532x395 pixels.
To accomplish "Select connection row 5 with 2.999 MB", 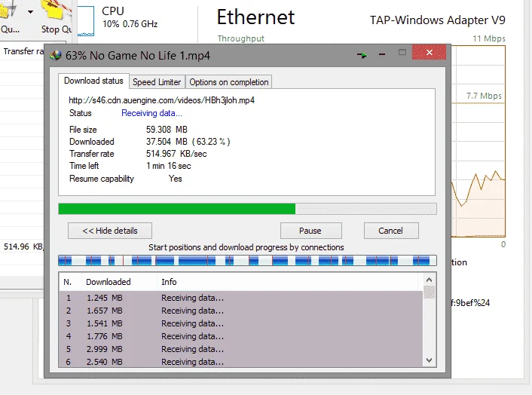I will pyautogui.click(x=241, y=349).
